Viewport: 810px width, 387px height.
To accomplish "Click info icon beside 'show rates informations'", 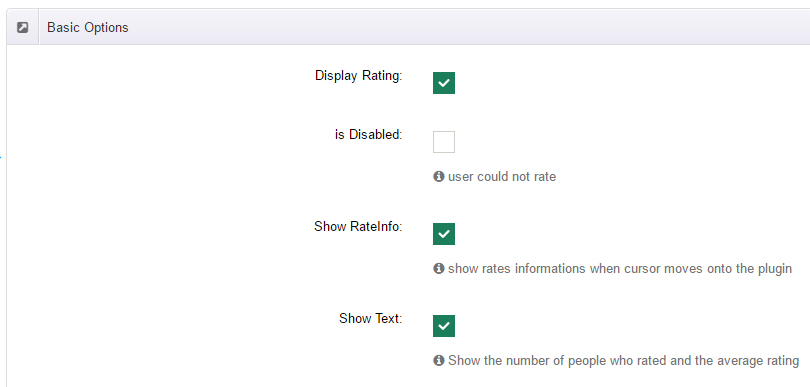I will point(439,269).
